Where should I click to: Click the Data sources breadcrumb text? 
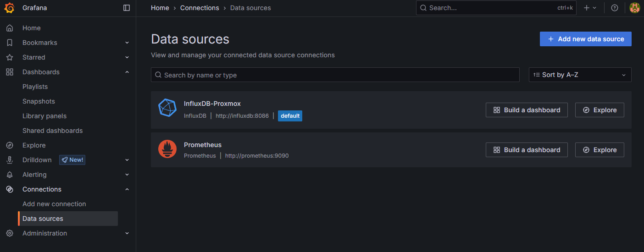tap(250, 8)
